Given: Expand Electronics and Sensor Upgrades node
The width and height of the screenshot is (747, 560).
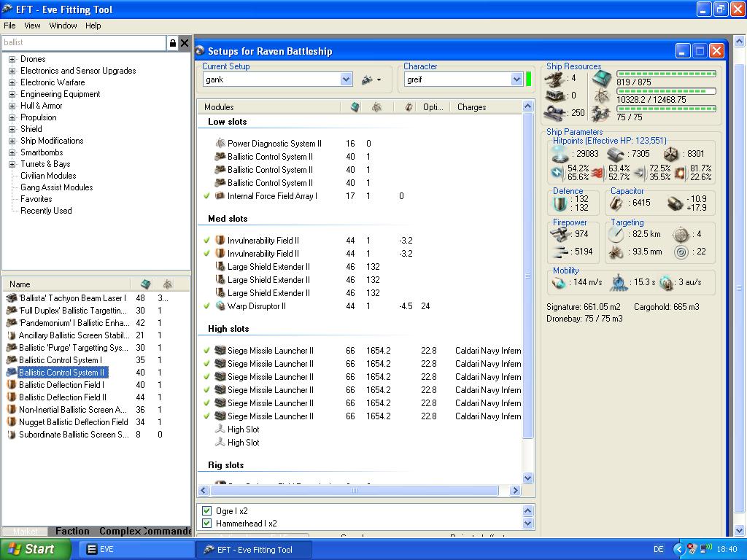Looking at the screenshot, I should pos(12,71).
